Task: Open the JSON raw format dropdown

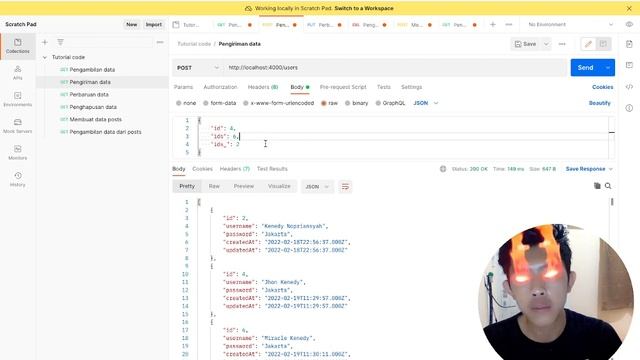Action: 426,103
